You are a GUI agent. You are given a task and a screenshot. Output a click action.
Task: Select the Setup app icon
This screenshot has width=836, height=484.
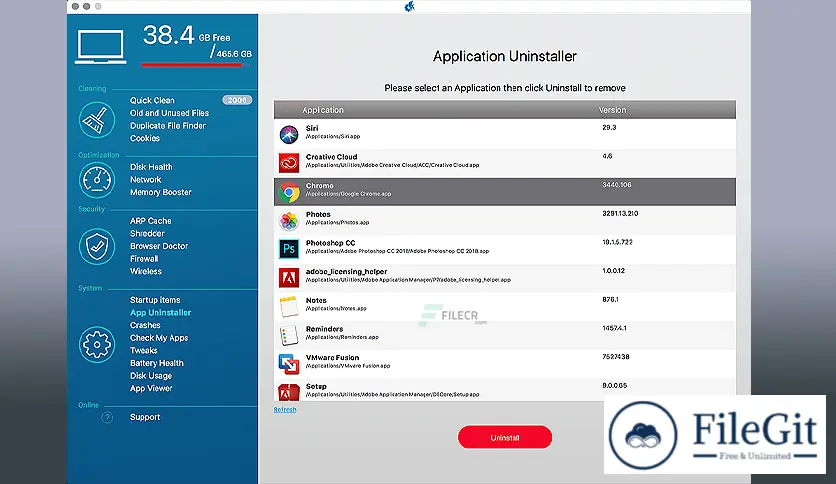(289, 392)
